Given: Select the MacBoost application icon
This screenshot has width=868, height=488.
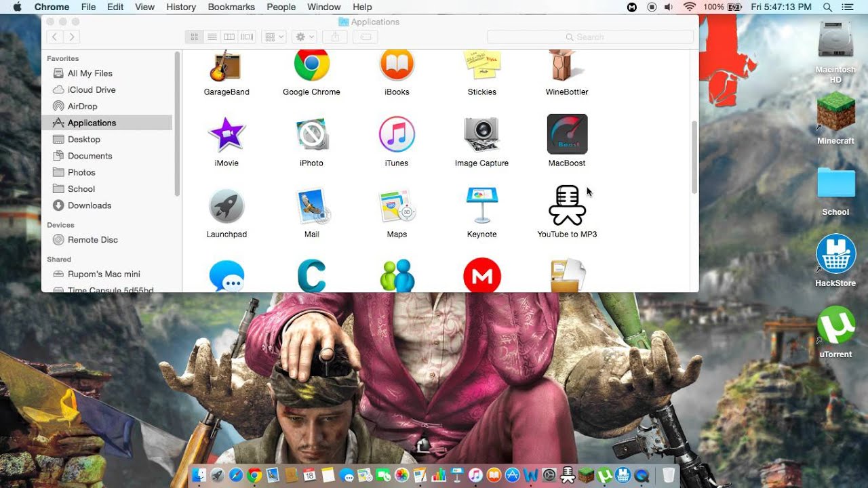Looking at the screenshot, I should coord(567,134).
